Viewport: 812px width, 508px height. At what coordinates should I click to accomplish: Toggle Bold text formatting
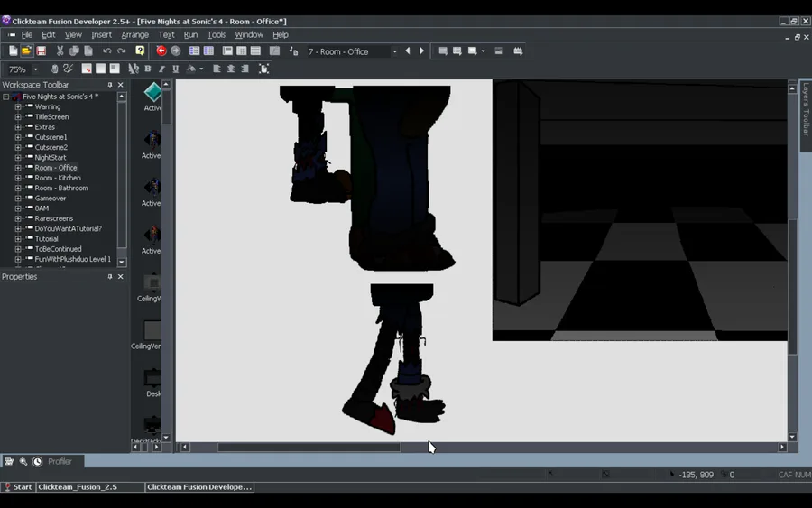pos(148,69)
